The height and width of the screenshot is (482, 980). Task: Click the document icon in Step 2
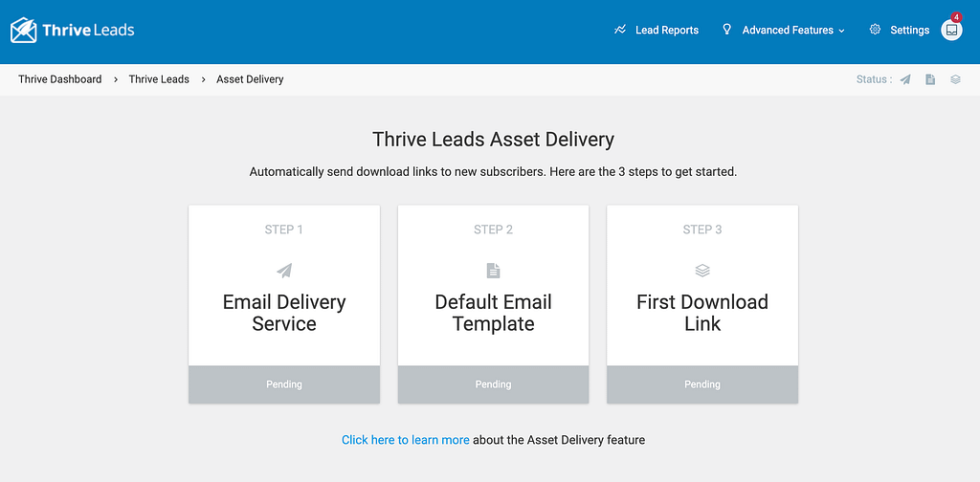494,271
